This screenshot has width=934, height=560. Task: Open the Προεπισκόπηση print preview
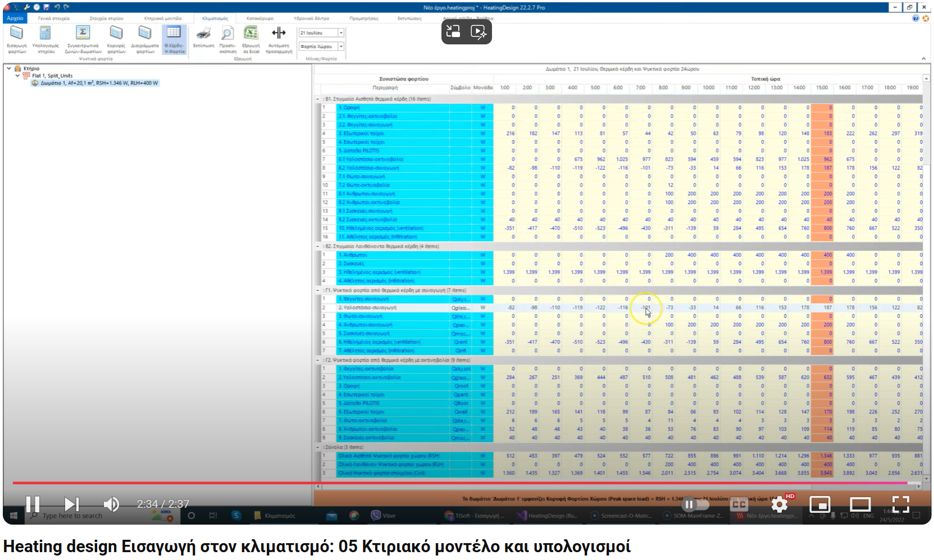227,38
